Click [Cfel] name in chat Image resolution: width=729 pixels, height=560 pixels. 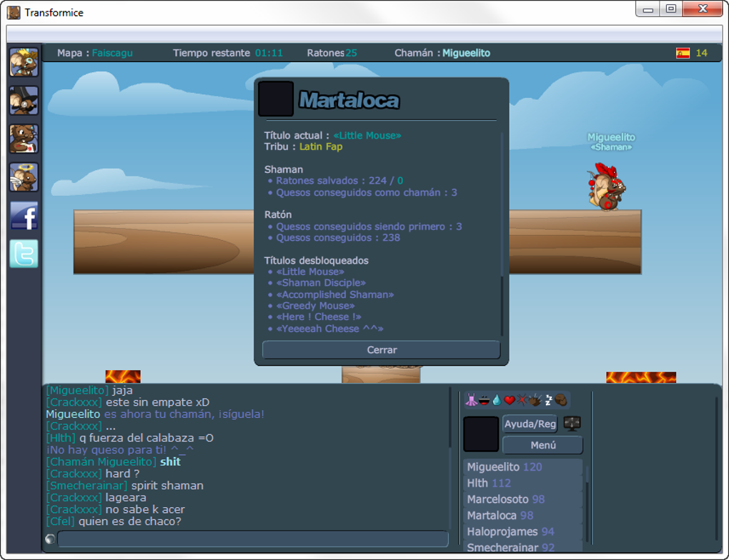61,521
